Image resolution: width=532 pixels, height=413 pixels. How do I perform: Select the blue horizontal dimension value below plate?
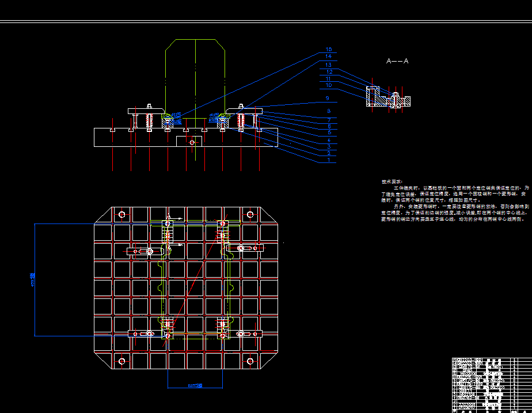click(x=195, y=385)
